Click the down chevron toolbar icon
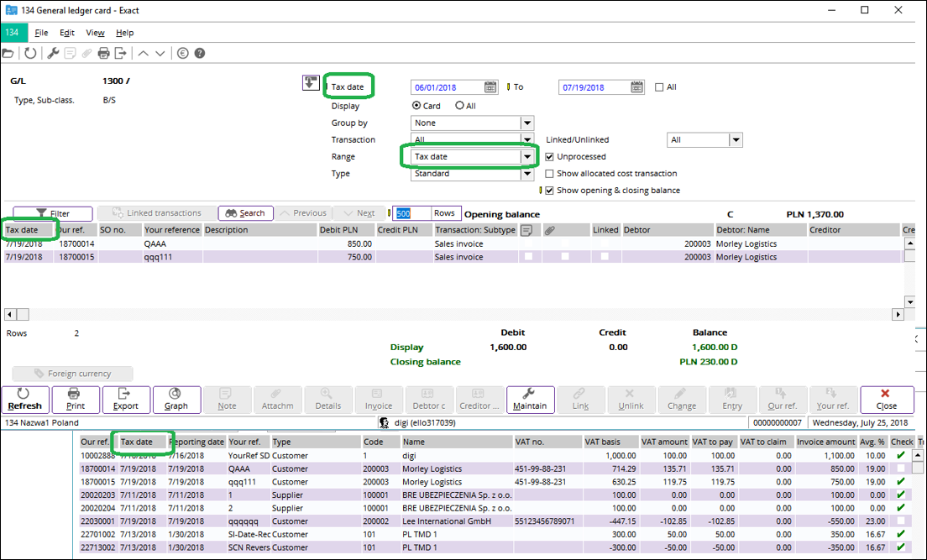The image size is (927, 560). pos(160,53)
